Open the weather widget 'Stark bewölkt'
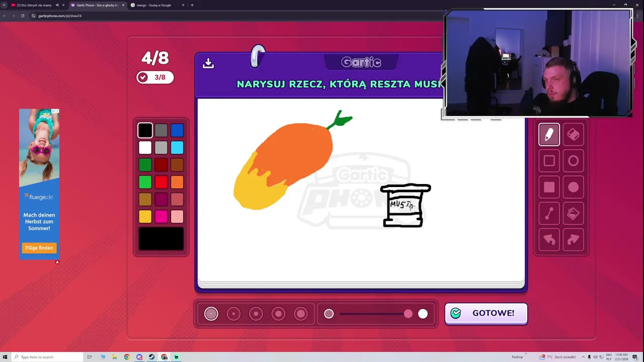The height and width of the screenshot is (362, 644). pos(557,357)
